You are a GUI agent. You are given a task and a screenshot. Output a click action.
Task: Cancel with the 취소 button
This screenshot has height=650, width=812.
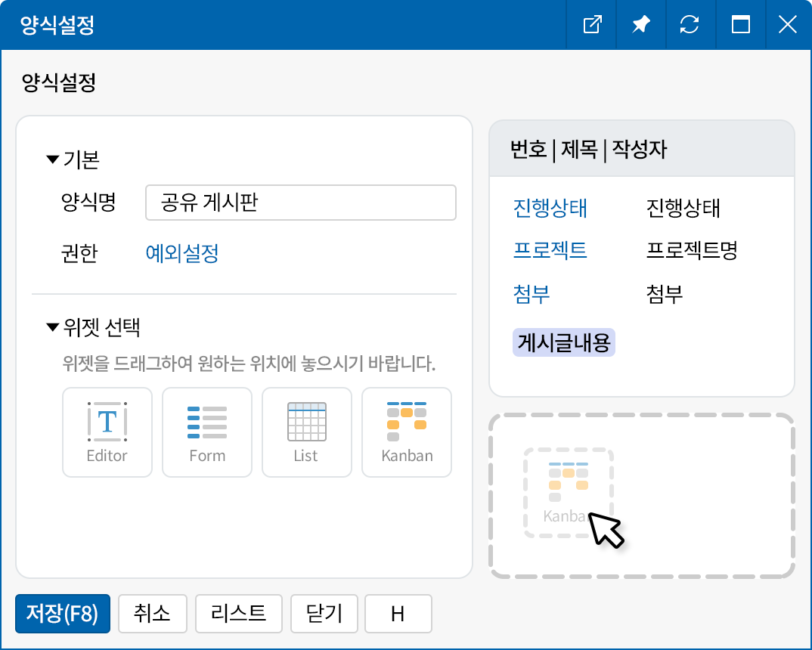pos(152,614)
